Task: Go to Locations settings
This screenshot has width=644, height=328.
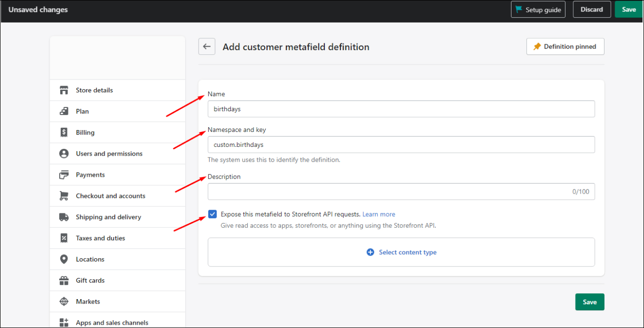Action: (x=118, y=259)
